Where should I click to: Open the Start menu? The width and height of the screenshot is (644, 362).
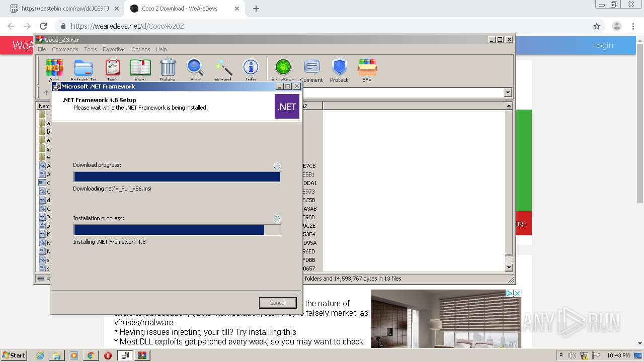pos(14,355)
